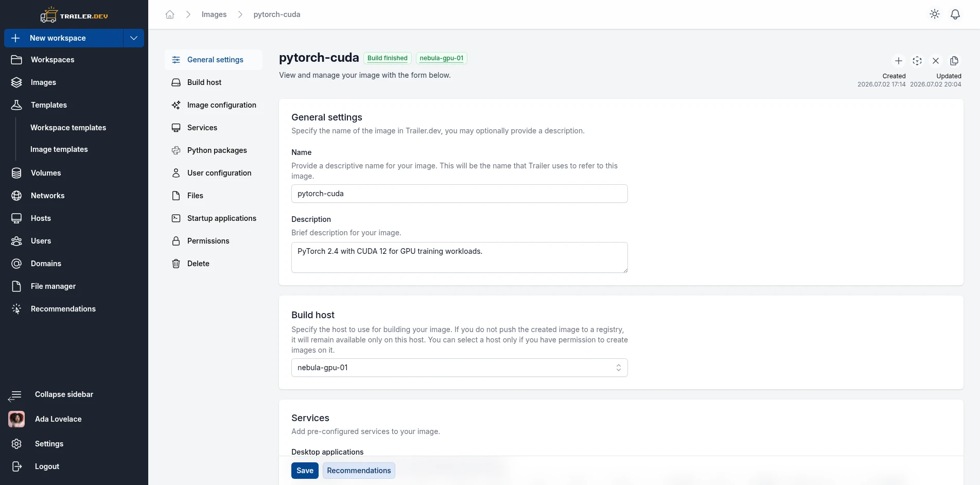Click the Trailer.dev logo
Screen dimensions: 980x485
tap(74, 15)
